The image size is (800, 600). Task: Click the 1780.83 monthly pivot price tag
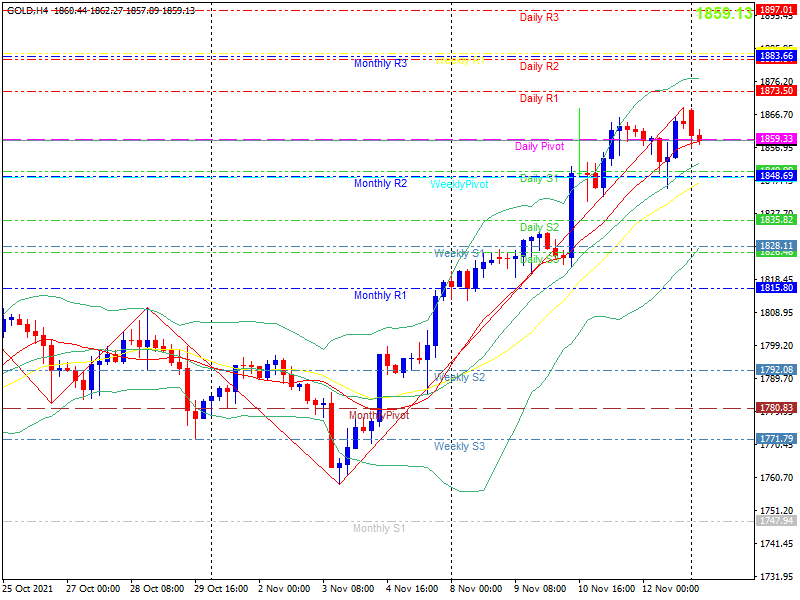777,408
